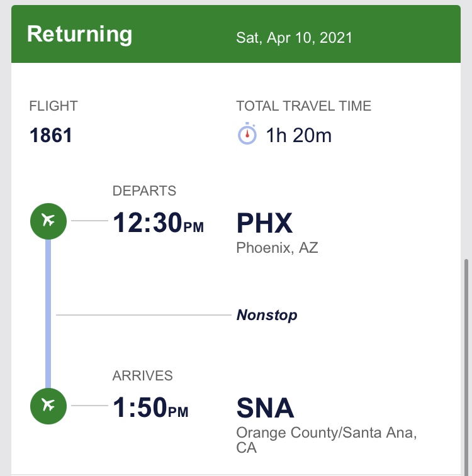Click the blue flight route line
The width and height of the screenshot is (472, 476).
(48, 314)
